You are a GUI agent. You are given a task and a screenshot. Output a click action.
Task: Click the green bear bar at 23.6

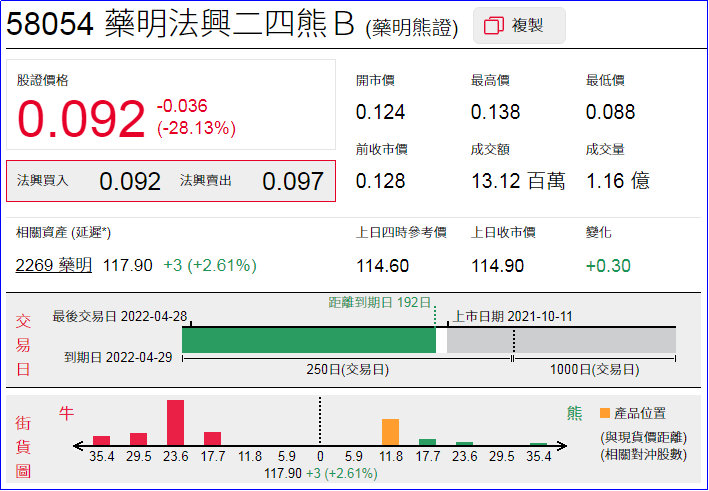(465, 444)
